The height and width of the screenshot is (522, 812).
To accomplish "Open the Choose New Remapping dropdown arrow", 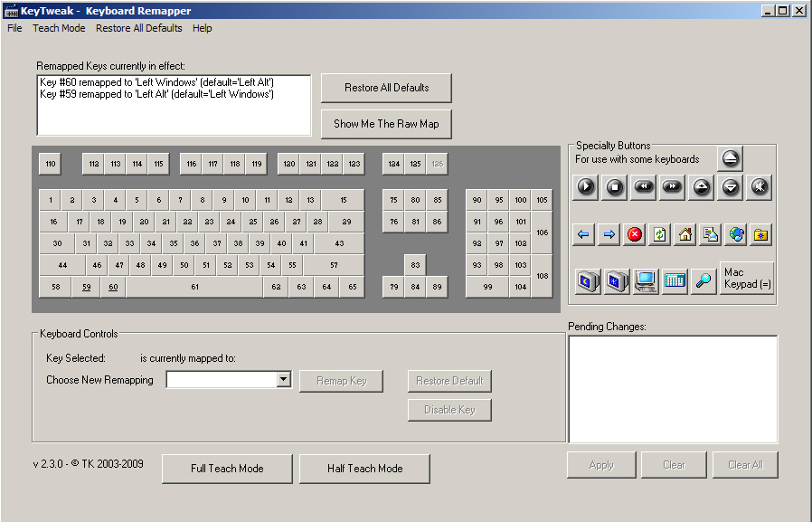I will [x=283, y=379].
